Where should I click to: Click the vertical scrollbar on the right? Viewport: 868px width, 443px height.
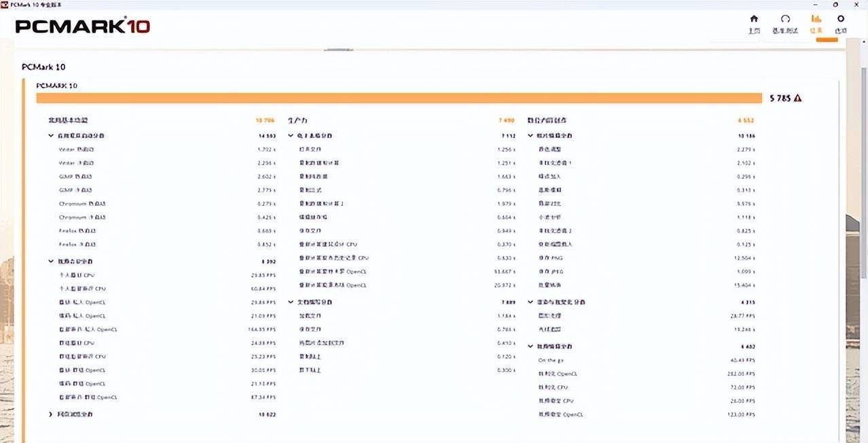coord(864,173)
